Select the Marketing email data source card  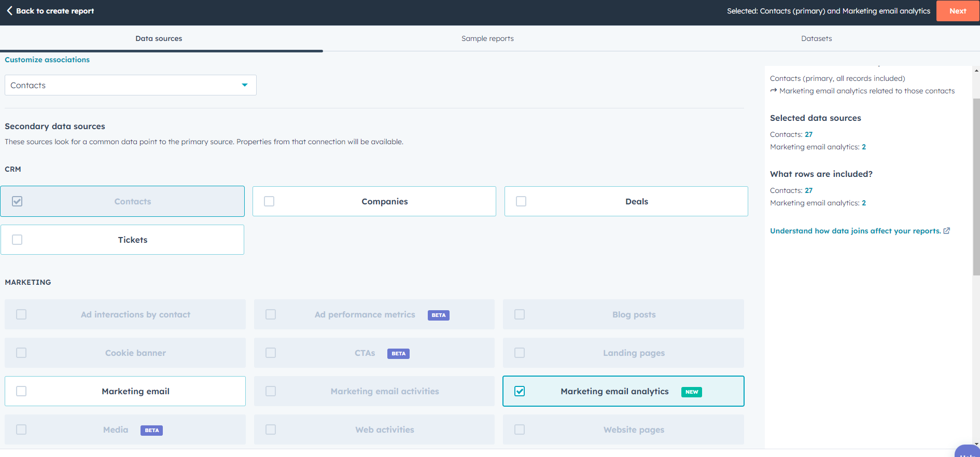pos(125,391)
